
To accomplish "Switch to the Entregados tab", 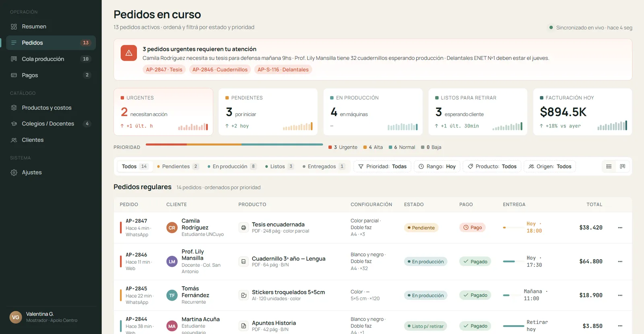I will (x=324, y=166).
